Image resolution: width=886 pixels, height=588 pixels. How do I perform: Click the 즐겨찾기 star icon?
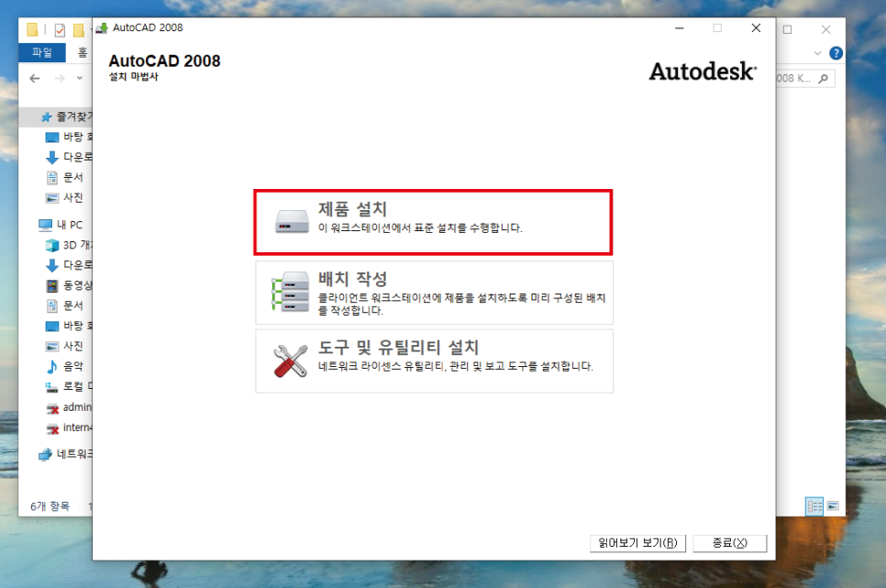[47, 117]
